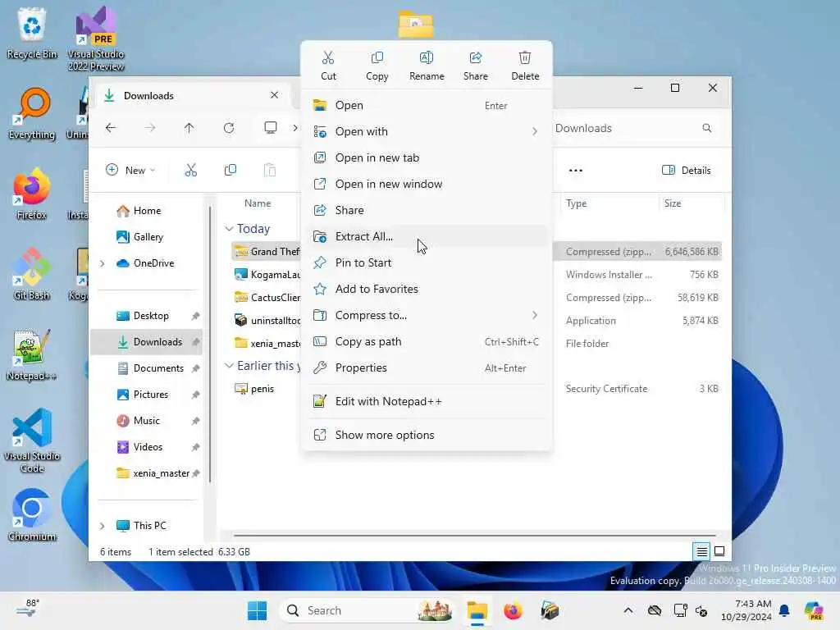The height and width of the screenshot is (630, 840).
Task: Click the Delete trash icon in the context menu
Action: pyautogui.click(x=525, y=66)
